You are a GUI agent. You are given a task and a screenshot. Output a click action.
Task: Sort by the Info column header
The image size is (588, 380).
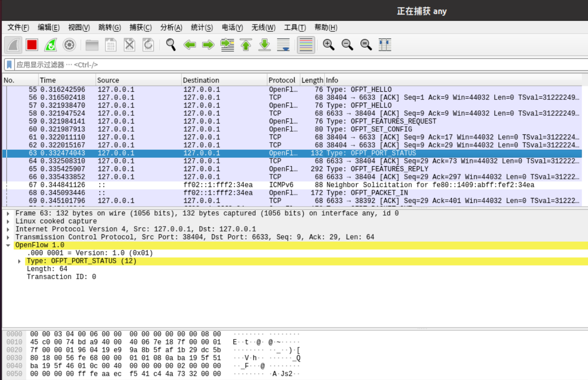(x=453, y=80)
